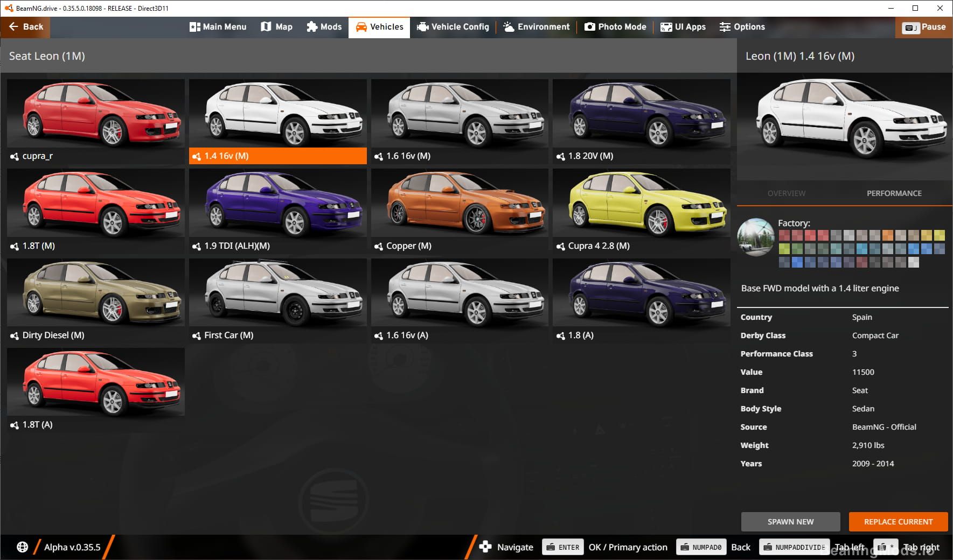Click the ENTER key hint
The image size is (953, 560).
tap(562, 547)
